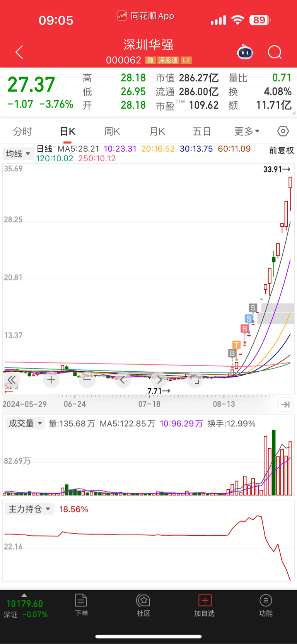Tap stock name 深圳华强

pos(148,45)
